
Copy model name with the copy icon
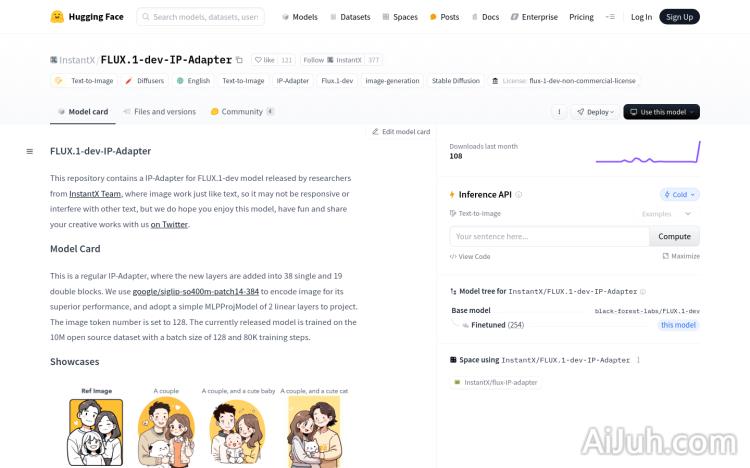pyautogui.click(x=239, y=60)
